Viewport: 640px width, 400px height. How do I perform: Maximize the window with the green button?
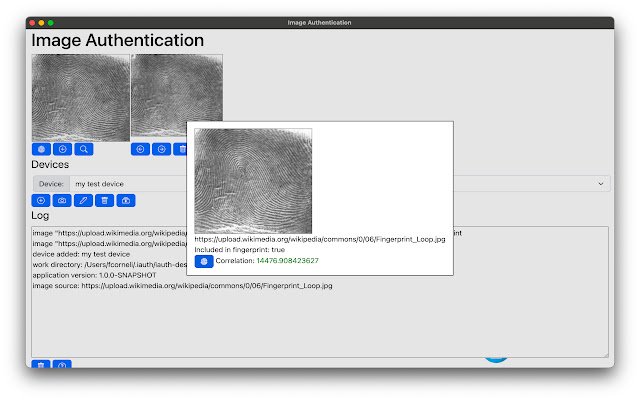point(51,23)
